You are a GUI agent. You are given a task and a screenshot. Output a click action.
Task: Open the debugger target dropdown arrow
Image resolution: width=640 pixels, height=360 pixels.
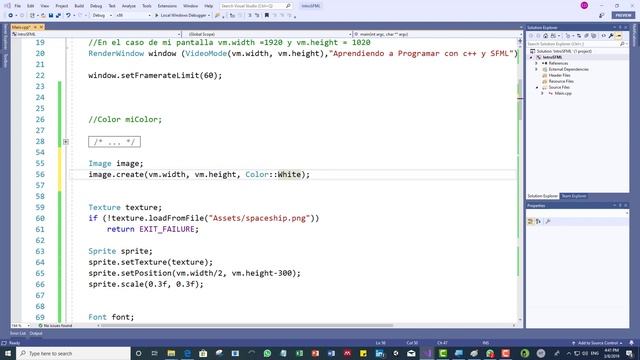pos(209,15)
